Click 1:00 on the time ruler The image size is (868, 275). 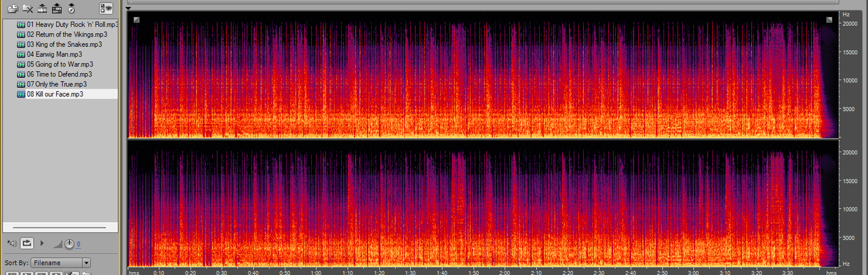[316, 272]
